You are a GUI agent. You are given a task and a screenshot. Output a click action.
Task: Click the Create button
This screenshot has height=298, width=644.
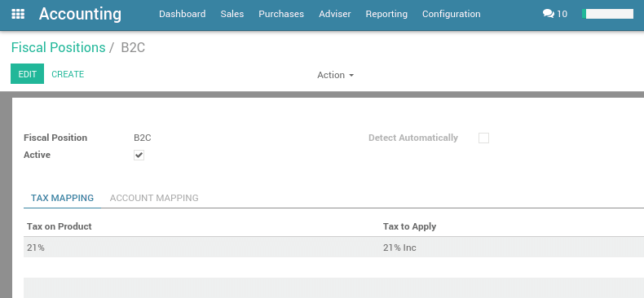[68, 74]
